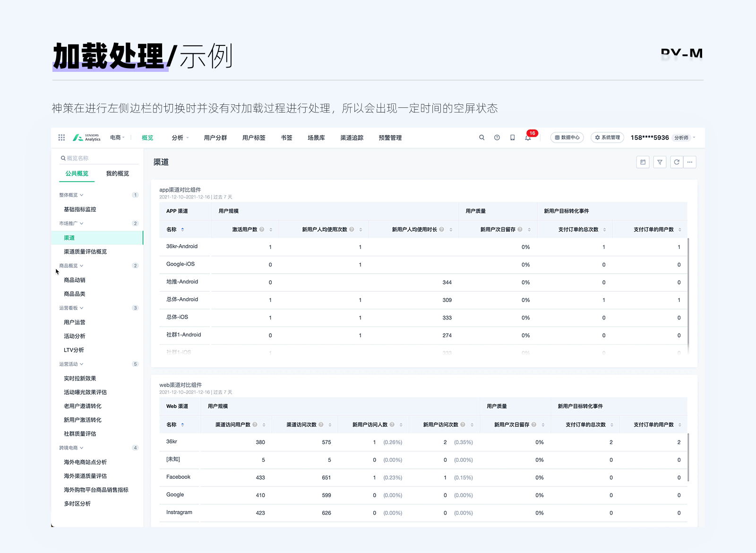Open the 预警管理 menu

tap(390, 138)
